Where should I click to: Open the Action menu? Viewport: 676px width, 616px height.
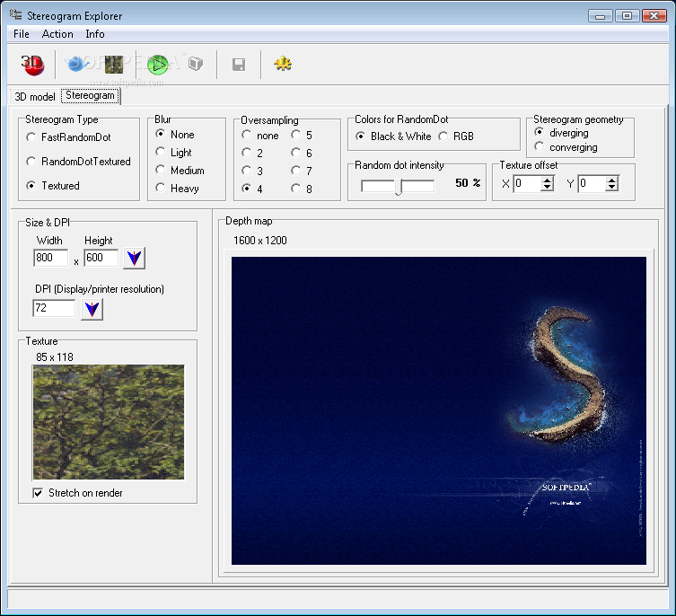pos(57,34)
